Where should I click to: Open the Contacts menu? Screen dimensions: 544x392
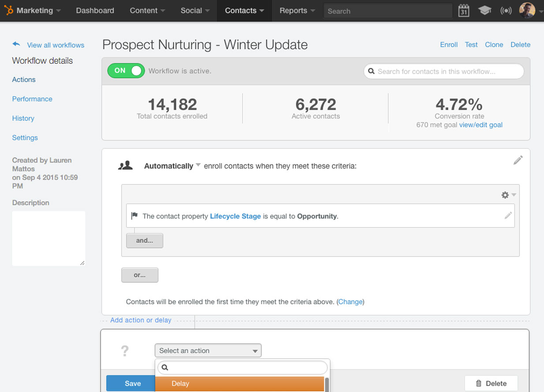(245, 11)
